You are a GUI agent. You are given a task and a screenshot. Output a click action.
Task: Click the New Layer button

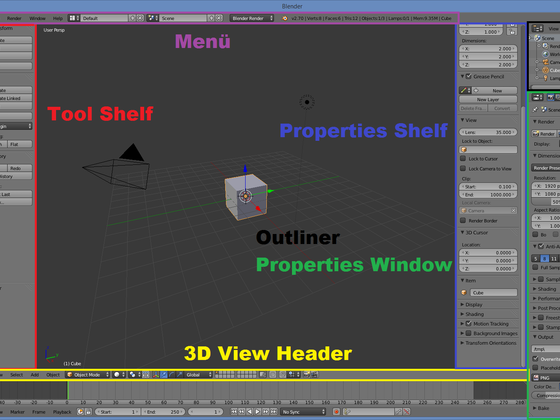pyautogui.click(x=488, y=99)
